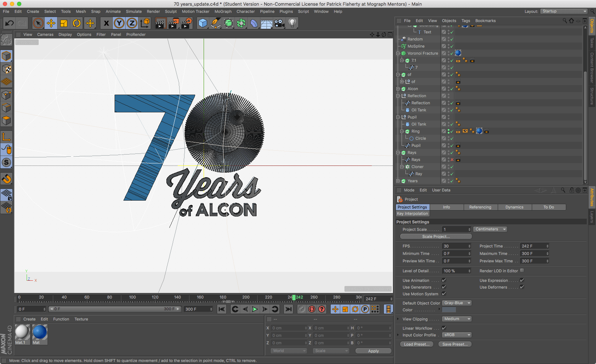Toggle Use Animation checkbox

click(x=444, y=280)
